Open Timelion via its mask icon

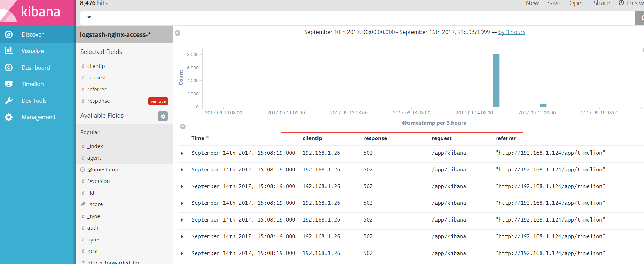point(9,84)
